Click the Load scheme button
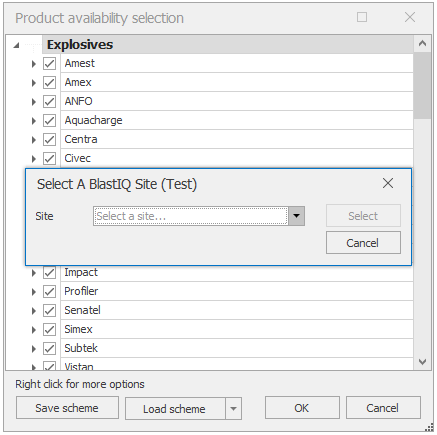This screenshot has width=437, height=435. click(x=175, y=408)
